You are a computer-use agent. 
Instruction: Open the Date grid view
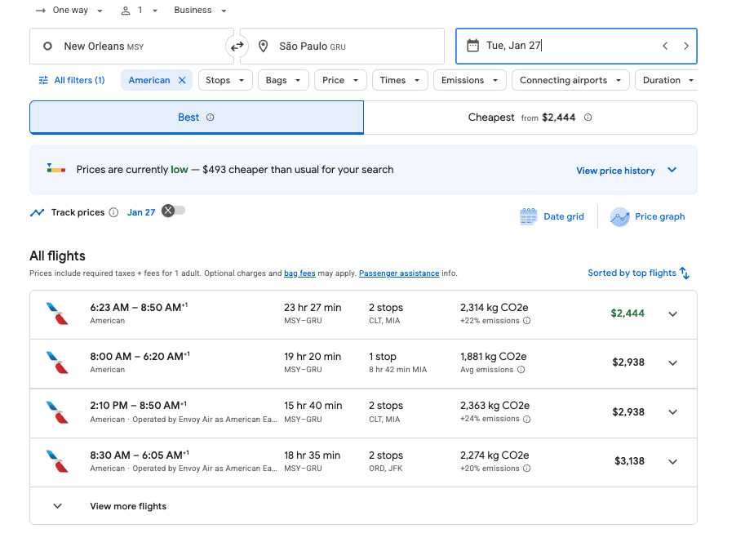coord(552,216)
